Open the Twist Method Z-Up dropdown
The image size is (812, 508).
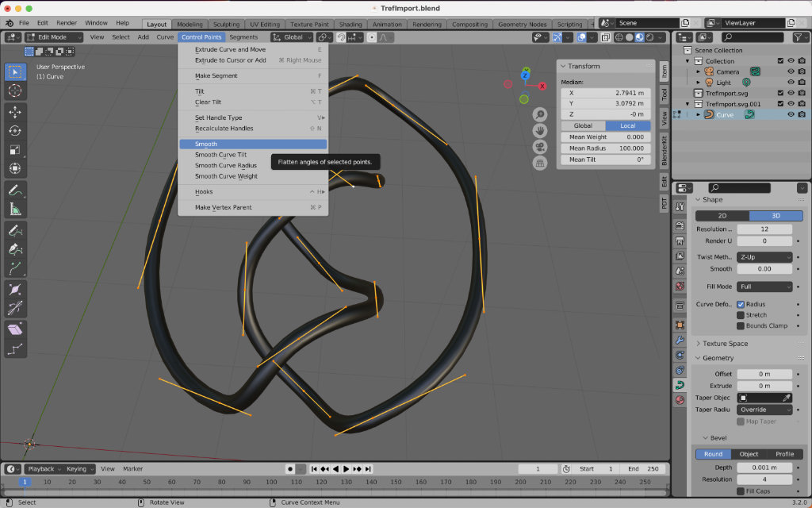click(764, 257)
